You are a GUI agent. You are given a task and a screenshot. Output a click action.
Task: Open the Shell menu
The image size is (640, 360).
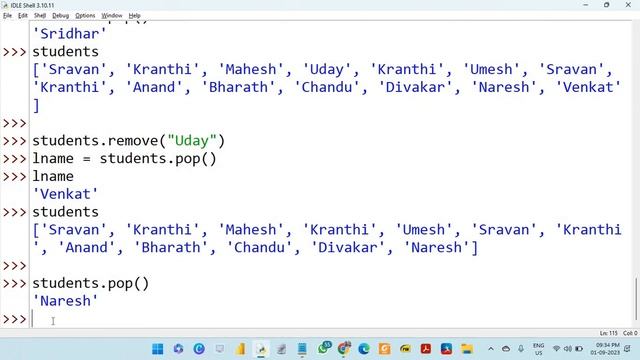(x=40, y=16)
